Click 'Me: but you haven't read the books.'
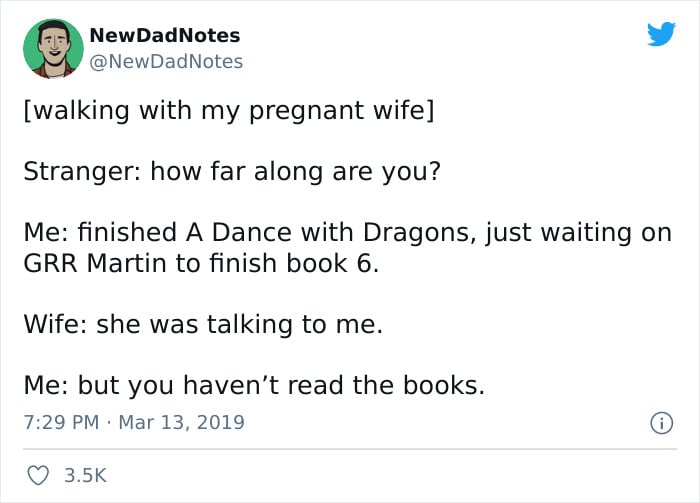 pyautogui.click(x=254, y=385)
